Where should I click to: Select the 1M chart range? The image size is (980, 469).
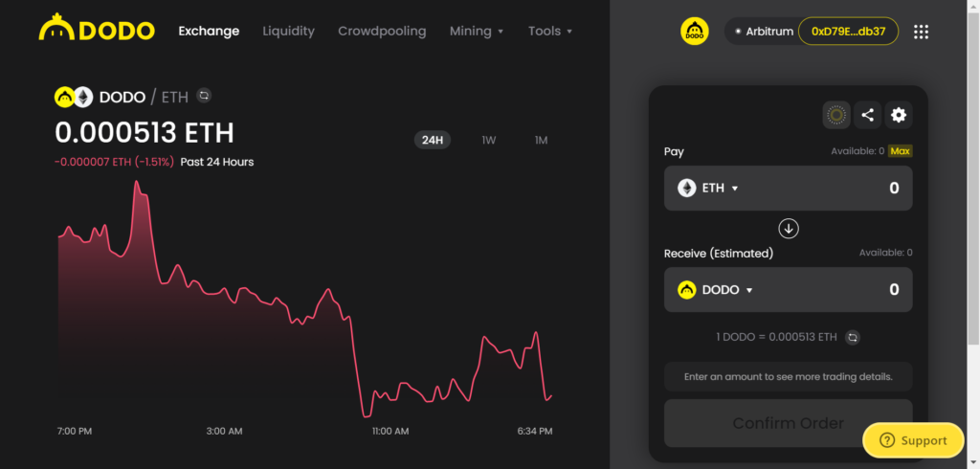[542, 140]
